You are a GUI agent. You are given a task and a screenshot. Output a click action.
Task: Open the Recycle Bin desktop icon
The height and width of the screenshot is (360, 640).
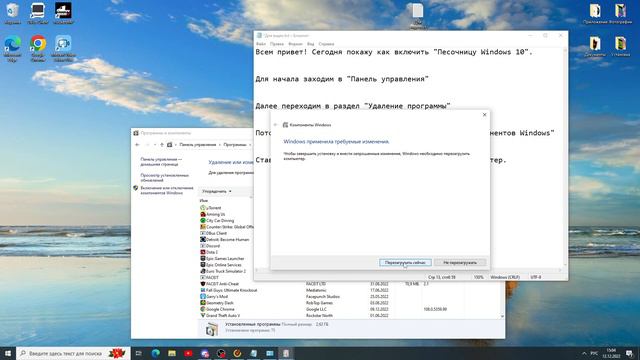pos(12,12)
